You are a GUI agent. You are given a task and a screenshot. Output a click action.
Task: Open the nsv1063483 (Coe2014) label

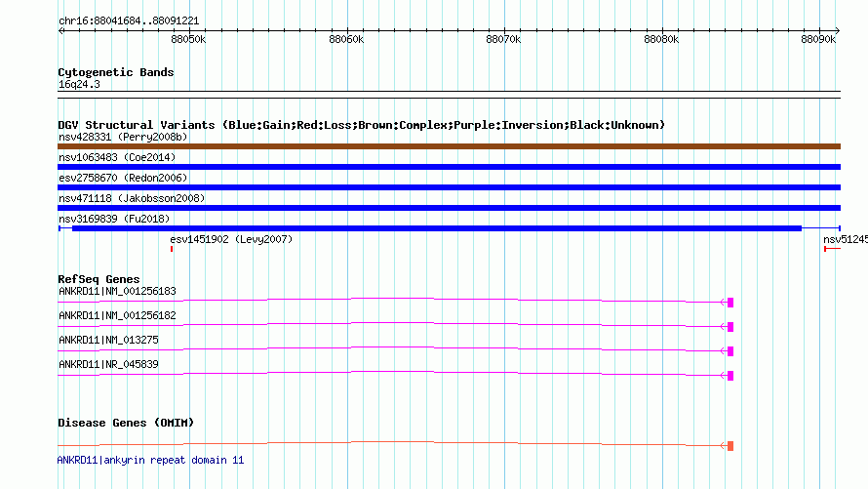coord(117,157)
